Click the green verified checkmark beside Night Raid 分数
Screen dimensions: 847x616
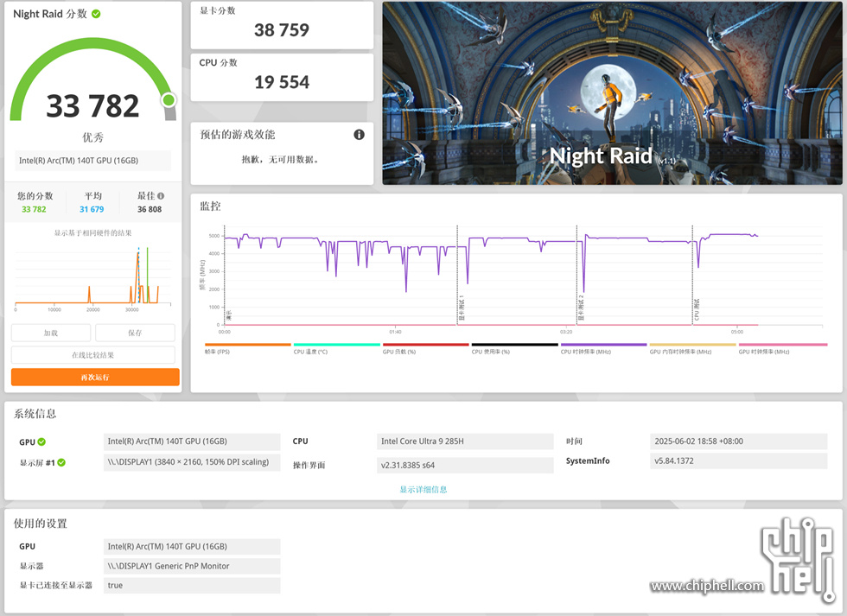coord(96,14)
